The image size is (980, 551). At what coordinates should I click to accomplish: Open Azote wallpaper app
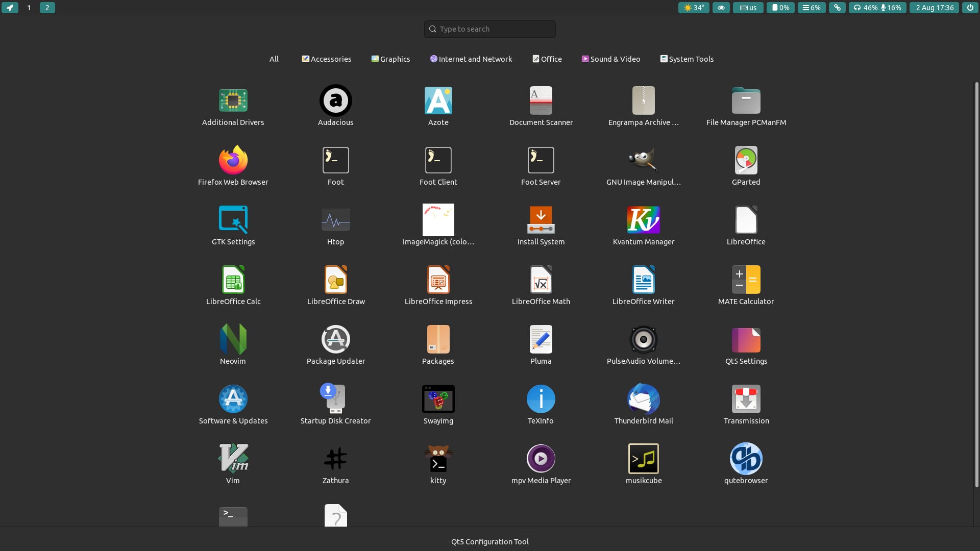(438, 106)
